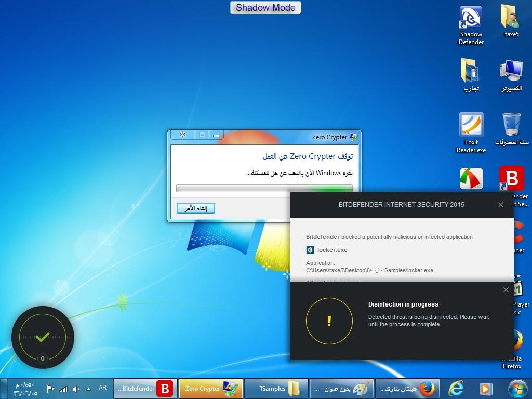Open the تجارب folder on the desktop
532x399 pixels.
click(471, 75)
